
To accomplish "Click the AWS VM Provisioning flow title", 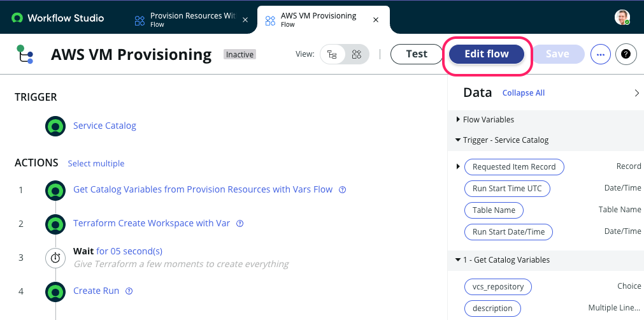I will [131, 54].
